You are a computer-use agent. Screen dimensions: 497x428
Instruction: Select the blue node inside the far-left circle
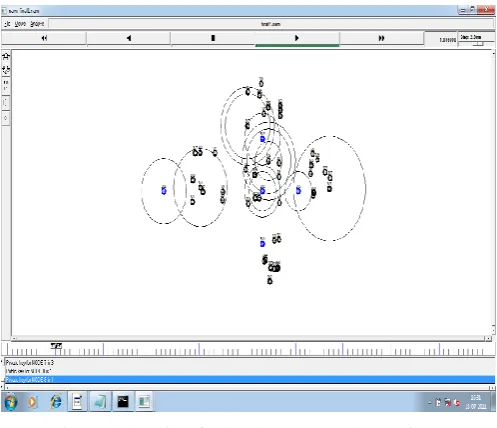click(164, 191)
